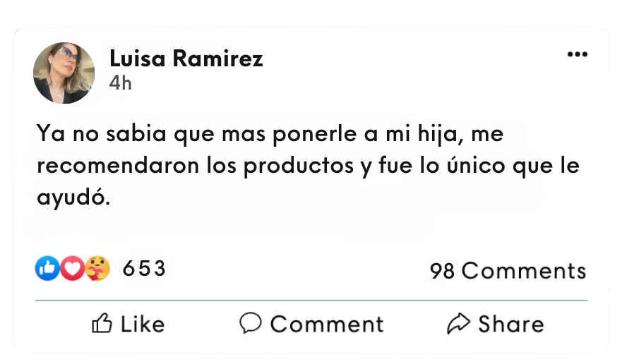The width and height of the screenshot is (627, 364).
Task: Click the red heart reaction emoji
Action: click(72, 268)
